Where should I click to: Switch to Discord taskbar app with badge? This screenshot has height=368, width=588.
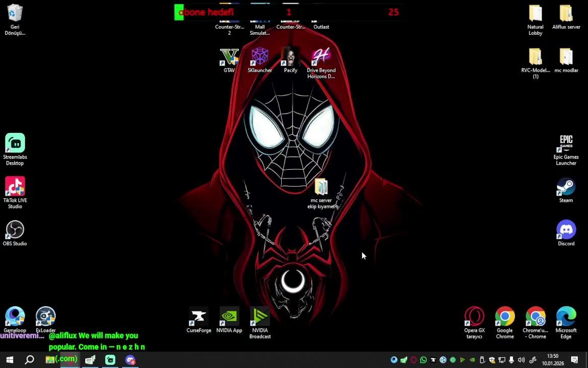130,360
